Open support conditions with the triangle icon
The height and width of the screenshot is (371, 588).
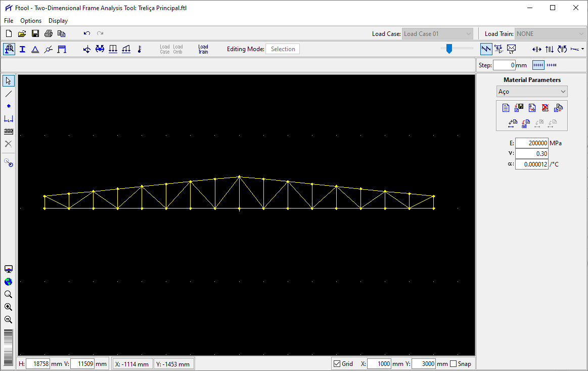[x=35, y=49]
